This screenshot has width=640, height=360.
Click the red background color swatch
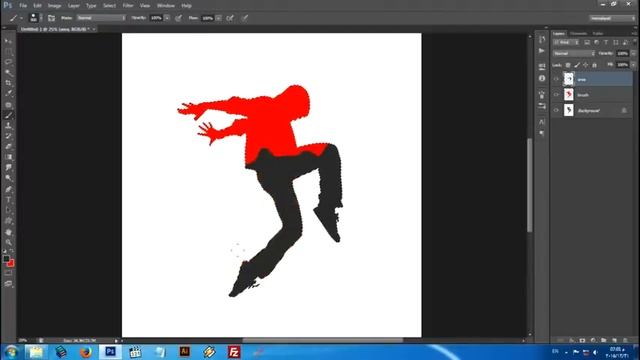pos(11,264)
